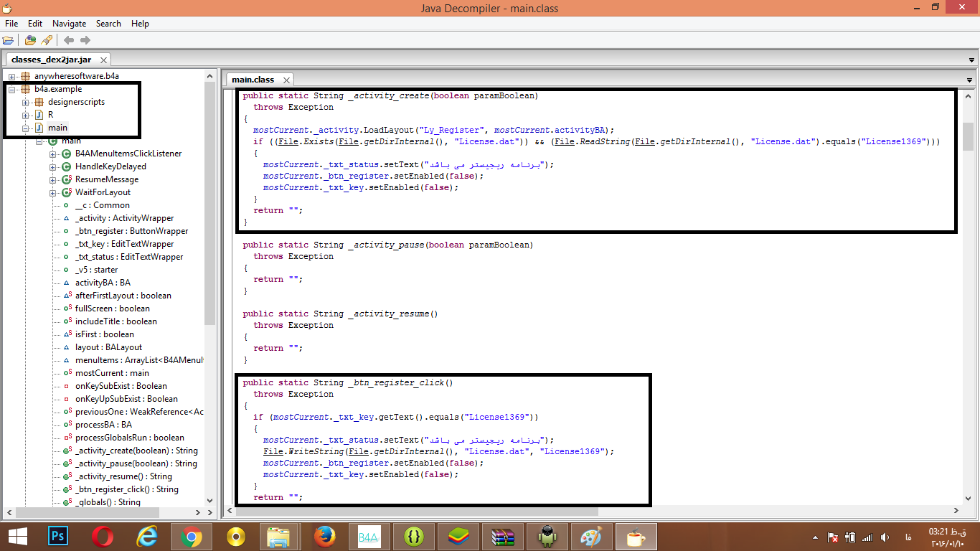Image resolution: width=980 pixels, height=551 pixels.
Task: Open the Navigate menu
Action: pyautogui.click(x=69, y=24)
